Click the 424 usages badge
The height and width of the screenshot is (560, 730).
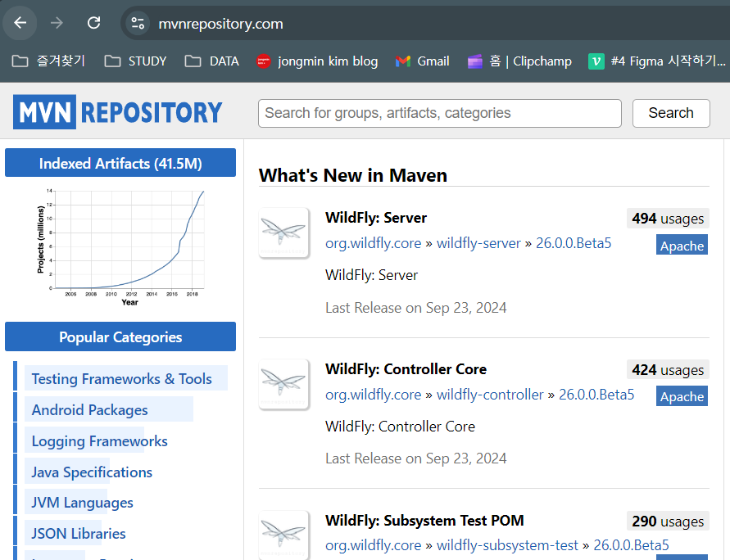668,370
